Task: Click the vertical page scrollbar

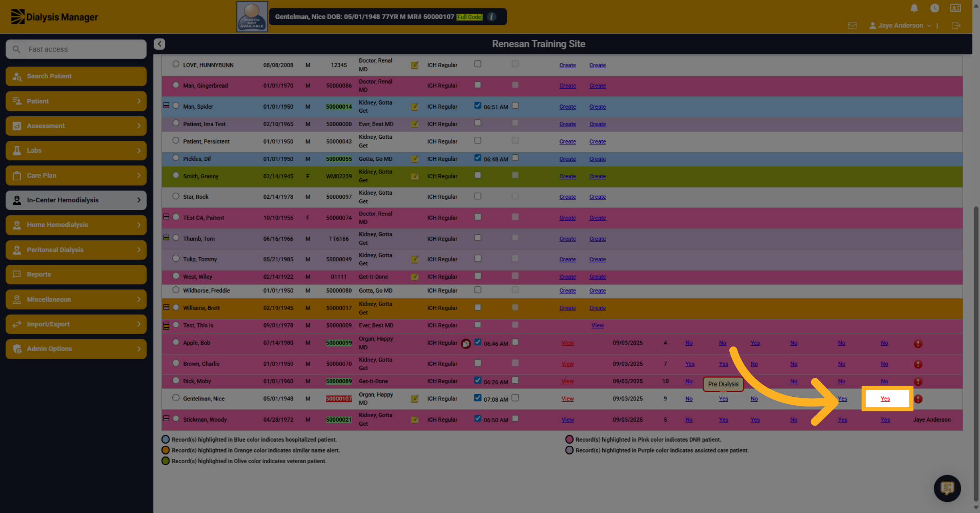Action: (976, 353)
